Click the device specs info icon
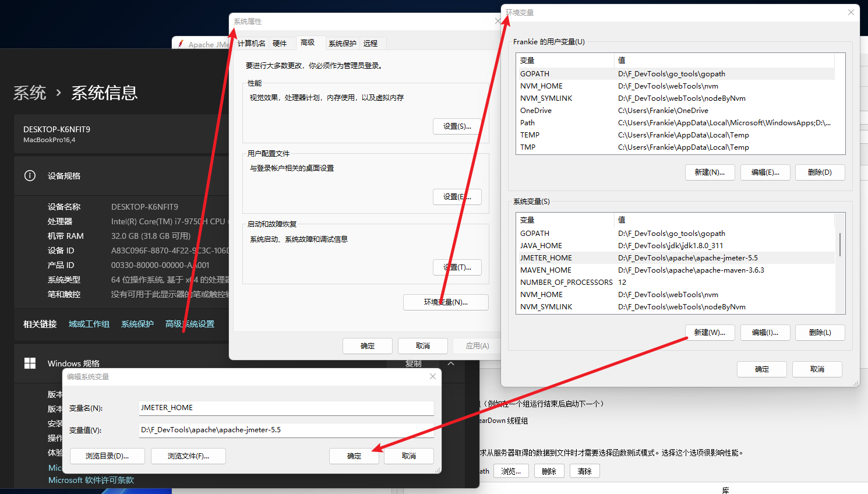 coord(30,176)
